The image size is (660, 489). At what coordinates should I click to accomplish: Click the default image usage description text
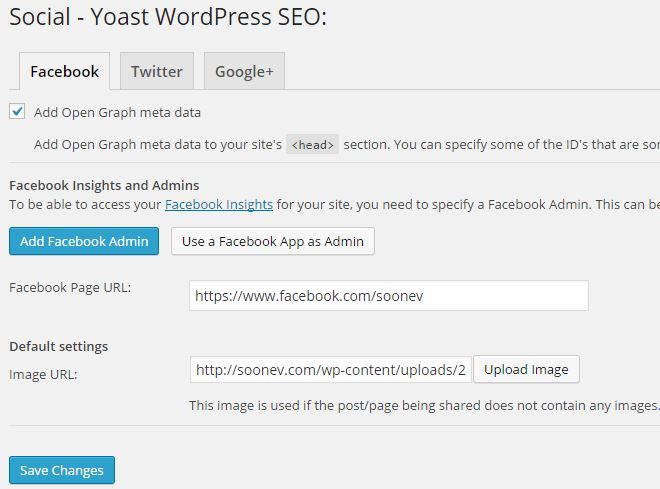click(424, 405)
